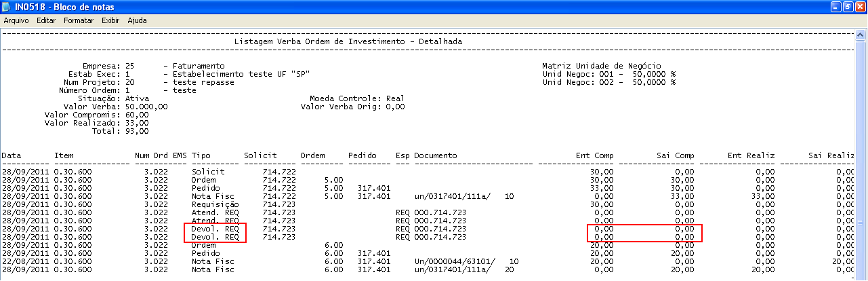Click the Notepad icon in title bar
868x281 pixels.
click(7, 7)
